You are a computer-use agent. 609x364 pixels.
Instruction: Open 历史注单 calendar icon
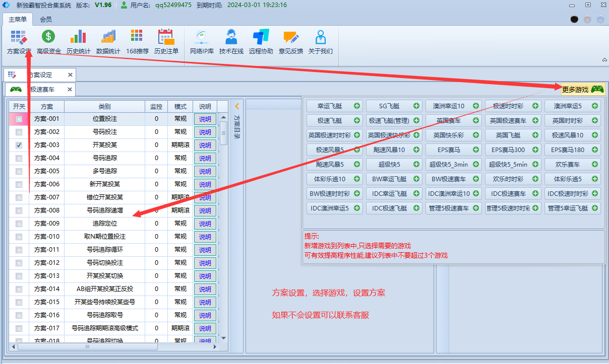pyautogui.click(x=166, y=42)
